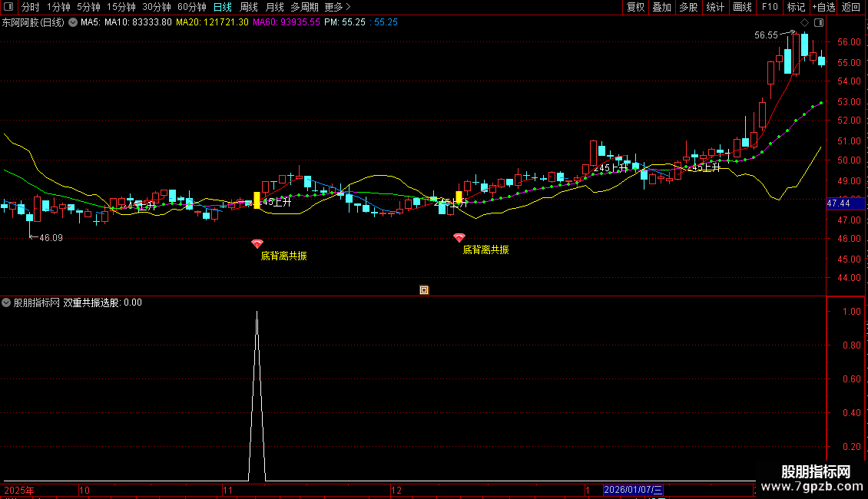Screen dimensions: 868x499
Task: Click the November 底背离共振 signal label
Action: coord(283,256)
